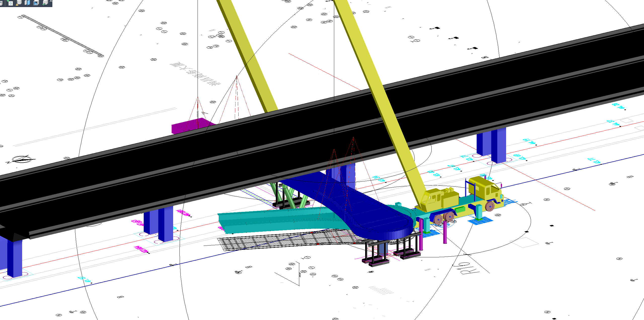The width and height of the screenshot is (644, 320).
Task: Click the Shell solid cube icon
Action: pyautogui.click(x=36, y=3)
